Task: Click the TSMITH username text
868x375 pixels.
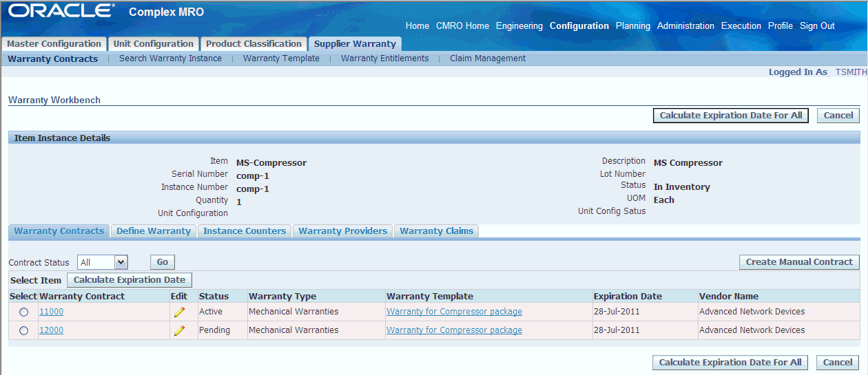Action: (x=851, y=72)
